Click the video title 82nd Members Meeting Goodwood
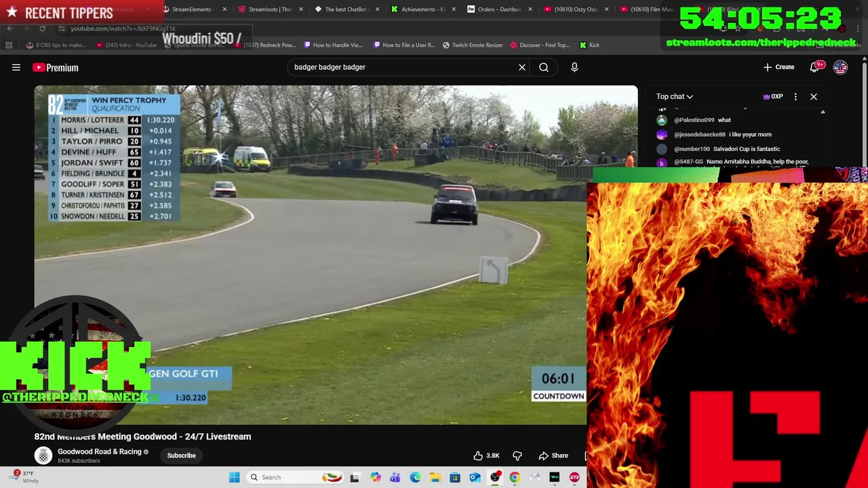 pyautogui.click(x=143, y=436)
